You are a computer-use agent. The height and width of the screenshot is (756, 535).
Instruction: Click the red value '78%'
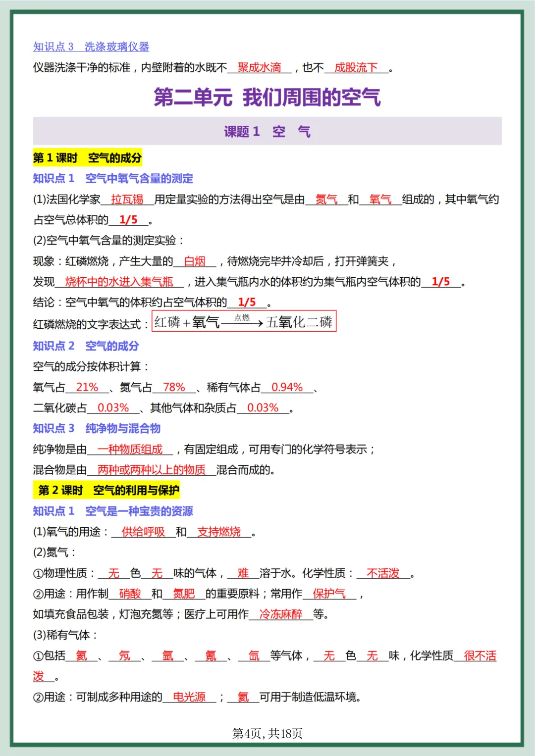pos(174,387)
